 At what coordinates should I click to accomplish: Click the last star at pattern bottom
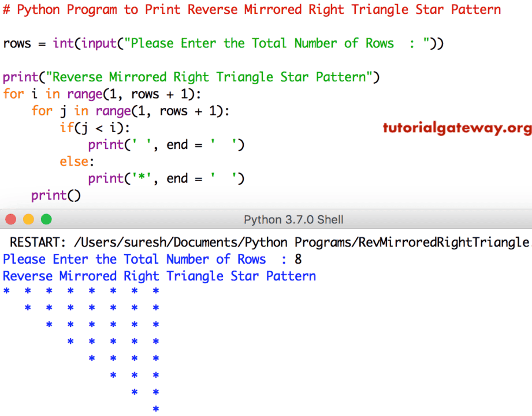(x=155, y=408)
